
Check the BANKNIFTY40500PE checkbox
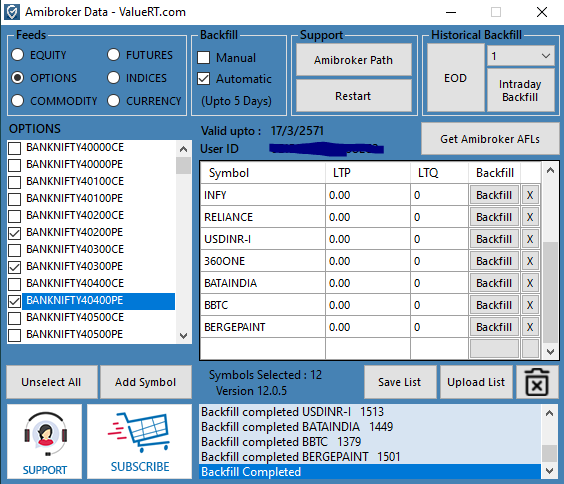[x=14, y=335]
